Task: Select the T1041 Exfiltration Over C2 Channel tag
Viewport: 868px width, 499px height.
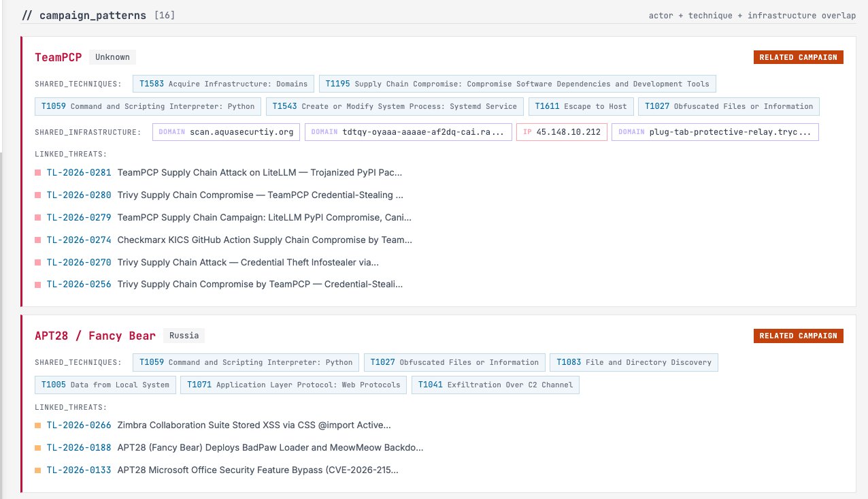Action: click(495, 385)
